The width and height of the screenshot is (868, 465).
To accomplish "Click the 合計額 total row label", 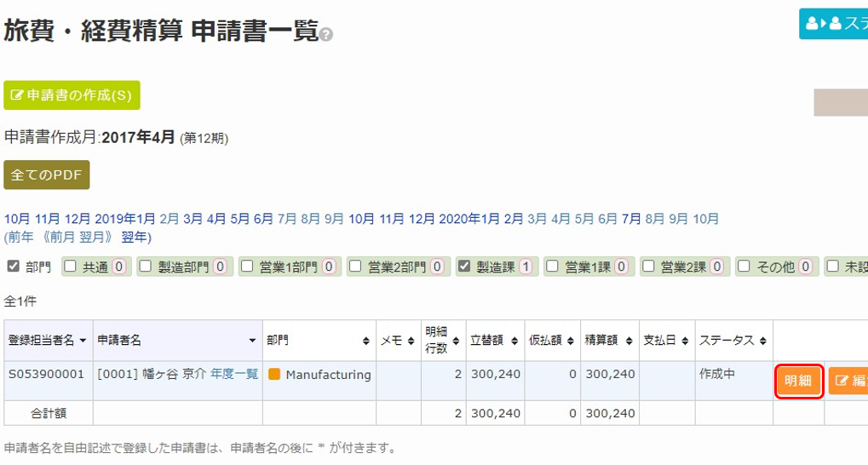I will point(49,413).
